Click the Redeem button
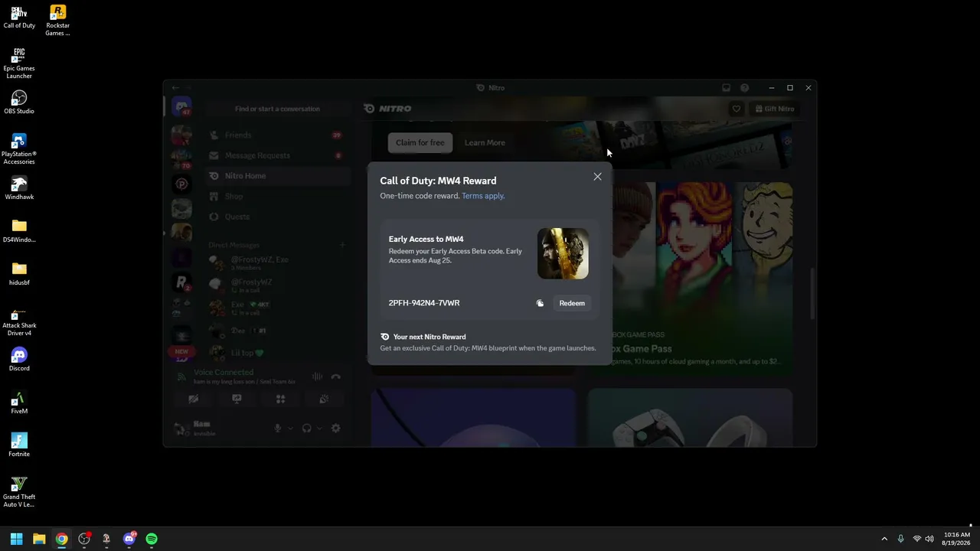 point(572,303)
